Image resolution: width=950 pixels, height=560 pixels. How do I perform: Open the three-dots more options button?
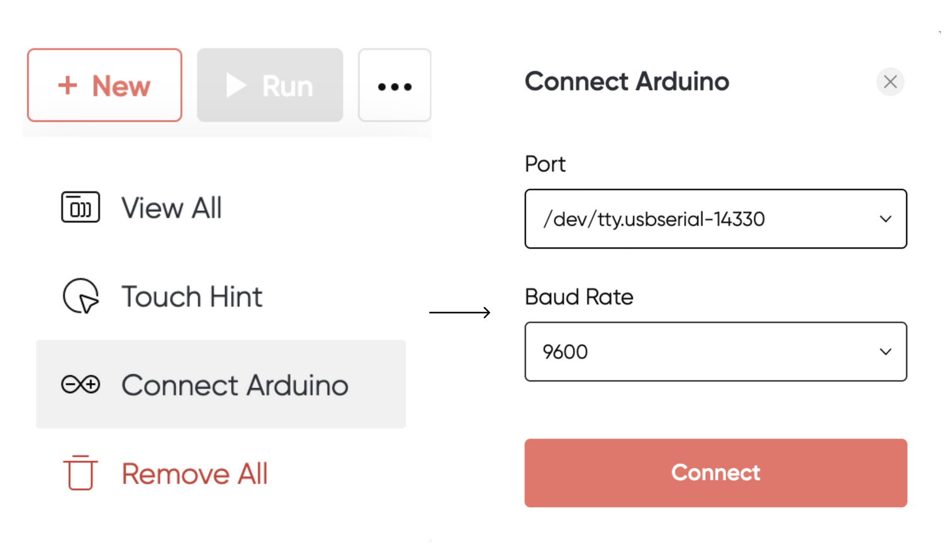394,85
